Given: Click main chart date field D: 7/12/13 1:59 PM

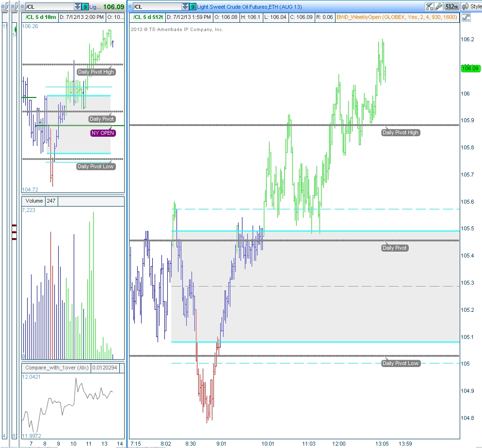Looking at the screenshot, I should click(x=189, y=17).
